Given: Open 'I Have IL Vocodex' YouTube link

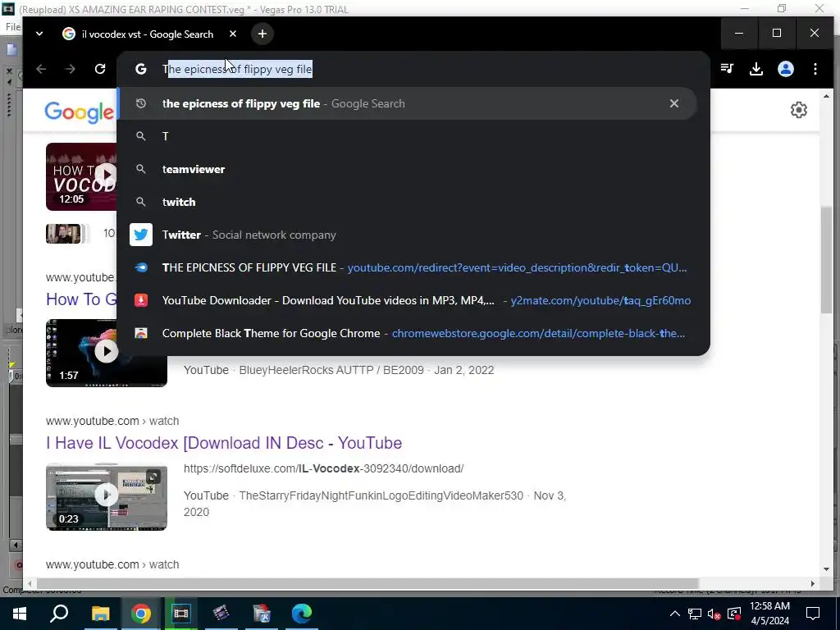Looking at the screenshot, I should tap(224, 443).
